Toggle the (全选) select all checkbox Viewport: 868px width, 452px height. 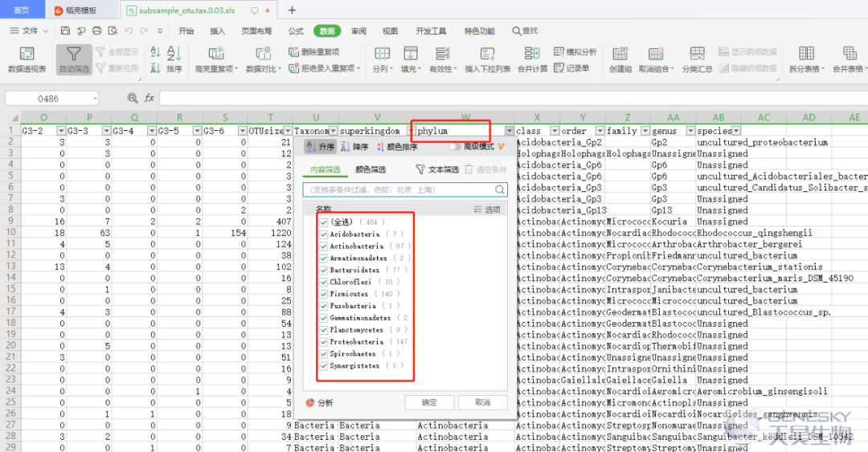(x=324, y=222)
